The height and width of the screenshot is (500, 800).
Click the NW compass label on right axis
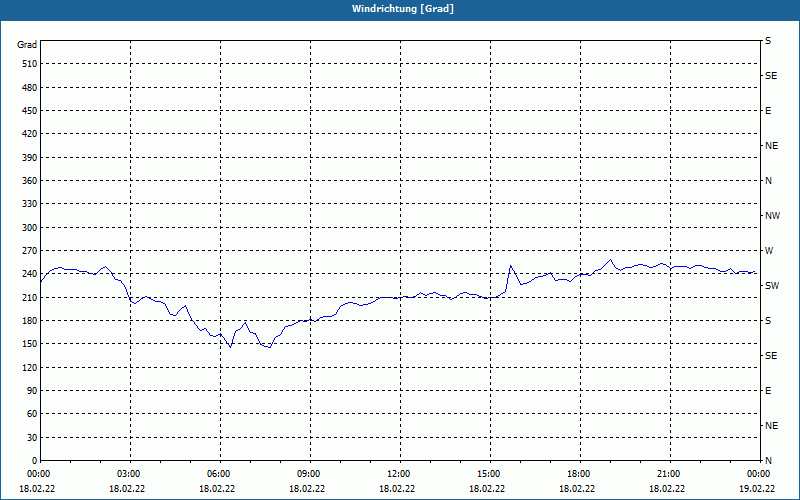772,216
